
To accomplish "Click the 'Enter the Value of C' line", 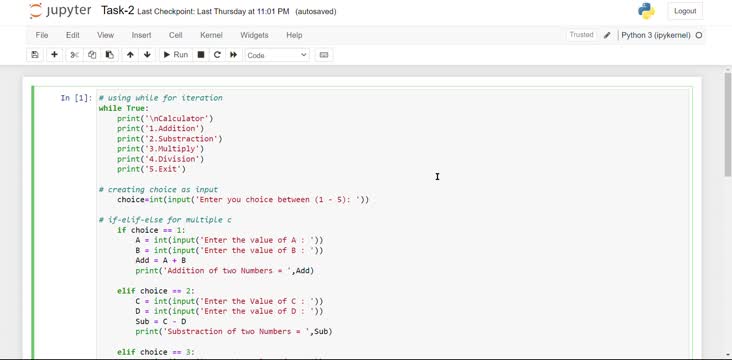I will tap(229, 301).
